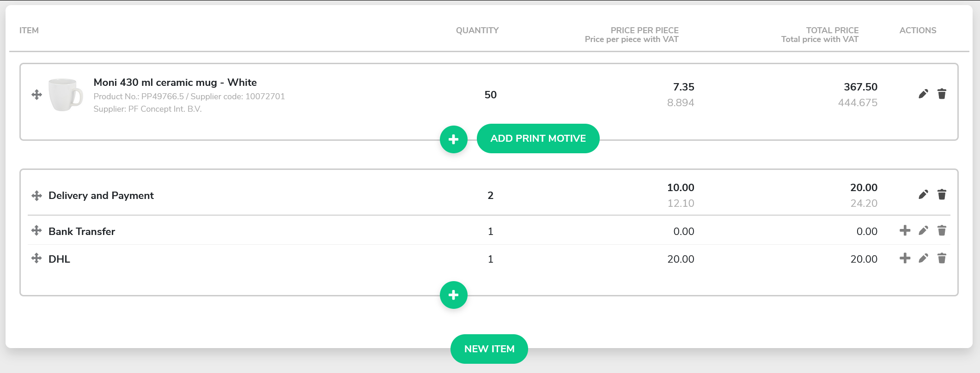Viewport: 980px width, 373px height.
Task: Delete the Moni ceramic mug item
Action: coord(942,94)
